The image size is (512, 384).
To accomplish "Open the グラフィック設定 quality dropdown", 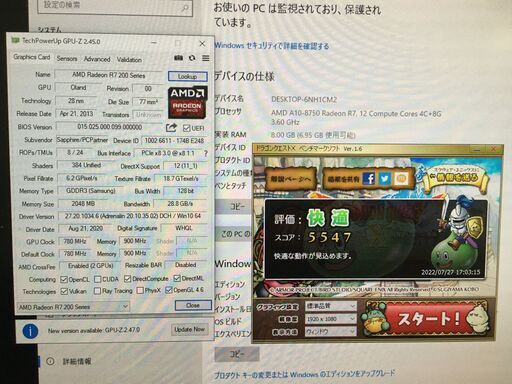I will (x=331, y=306).
